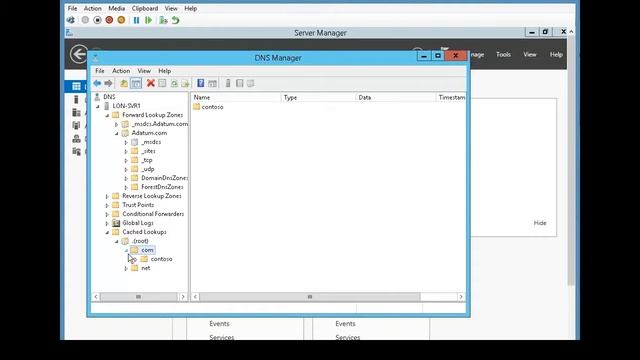Click the orange Save VM state icon
This screenshot has height=360, width=640.
point(121,20)
